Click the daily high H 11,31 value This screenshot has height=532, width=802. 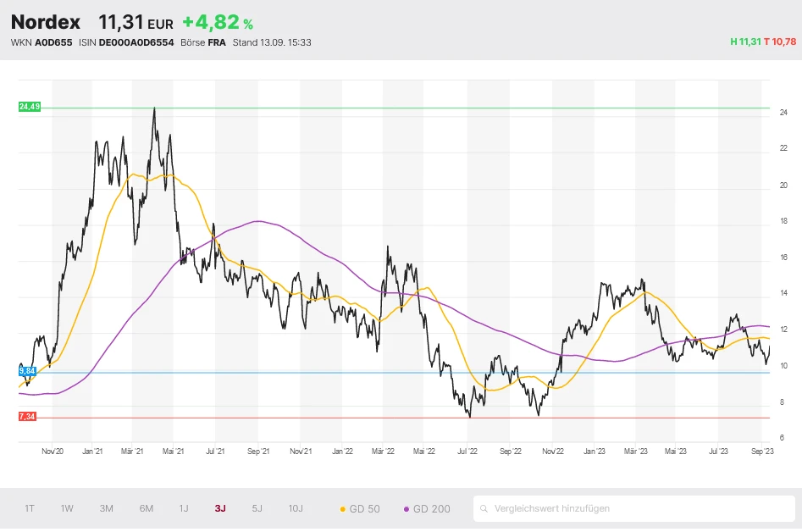coord(744,42)
